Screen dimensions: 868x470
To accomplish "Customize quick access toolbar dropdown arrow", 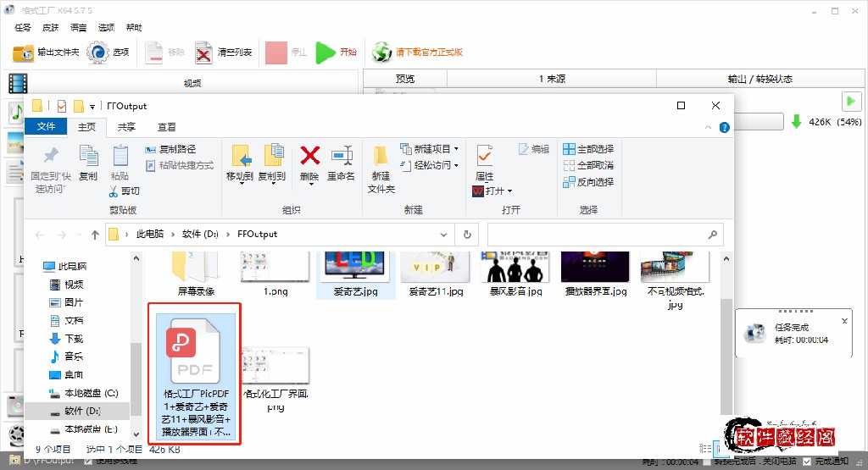I will tap(92, 106).
